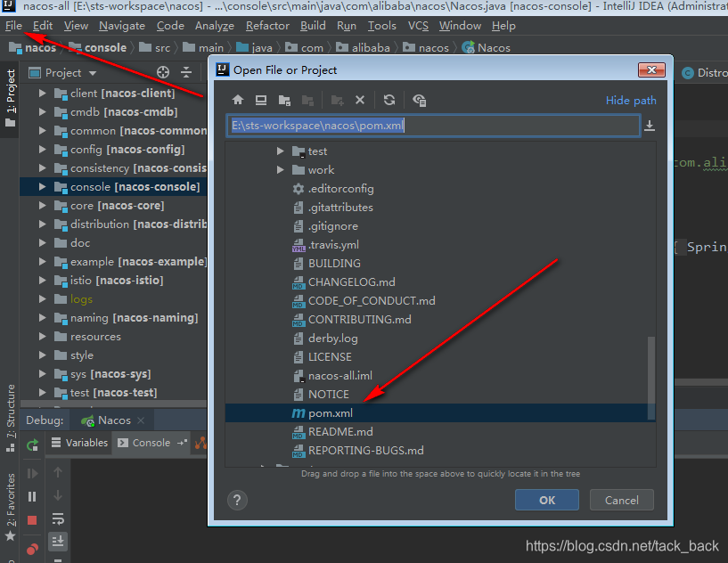Stop the debug session red square

tap(32, 520)
